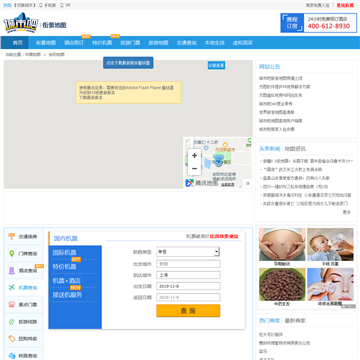Click the departure city input field
Screen dimensions: 360x360
pos(188,264)
